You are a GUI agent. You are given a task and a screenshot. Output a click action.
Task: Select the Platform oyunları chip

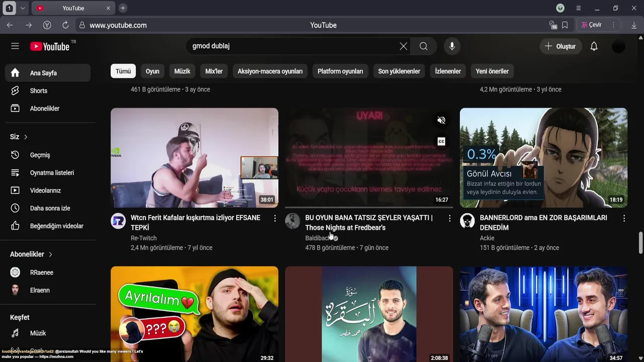[340, 71]
